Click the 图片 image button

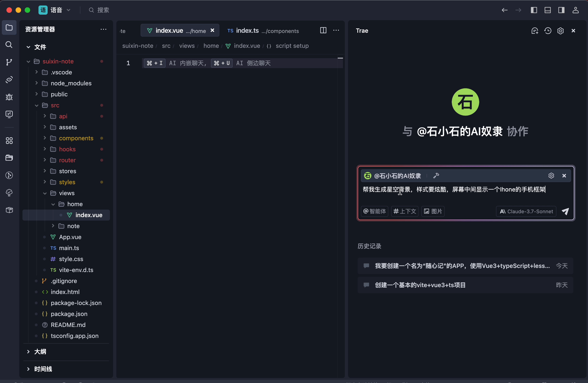[433, 211]
